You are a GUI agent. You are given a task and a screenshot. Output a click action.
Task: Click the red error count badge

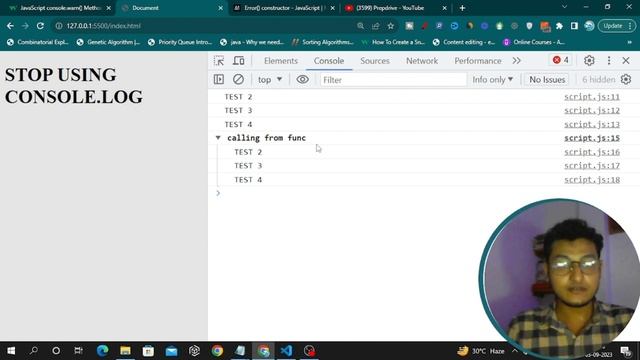coord(561,60)
